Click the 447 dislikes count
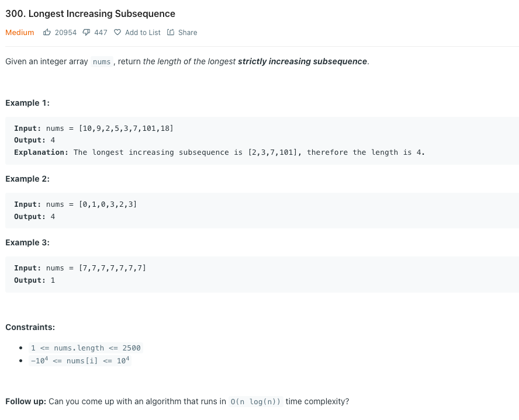 (x=101, y=32)
